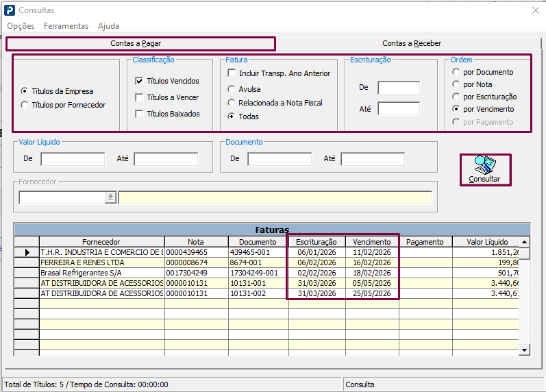Click the current row arrow indicator in Faturas grid
Image resolution: width=546 pixels, height=392 pixels.
pyautogui.click(x=27, y=252)
